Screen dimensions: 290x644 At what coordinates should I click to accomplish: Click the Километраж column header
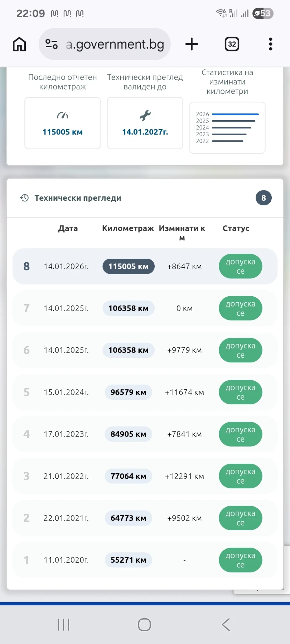(128, 228)
